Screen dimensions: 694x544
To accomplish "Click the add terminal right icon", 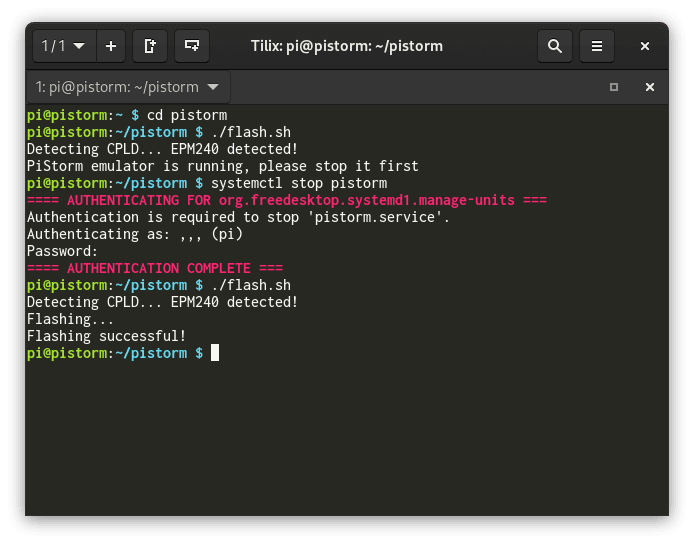I will point(150,46).
